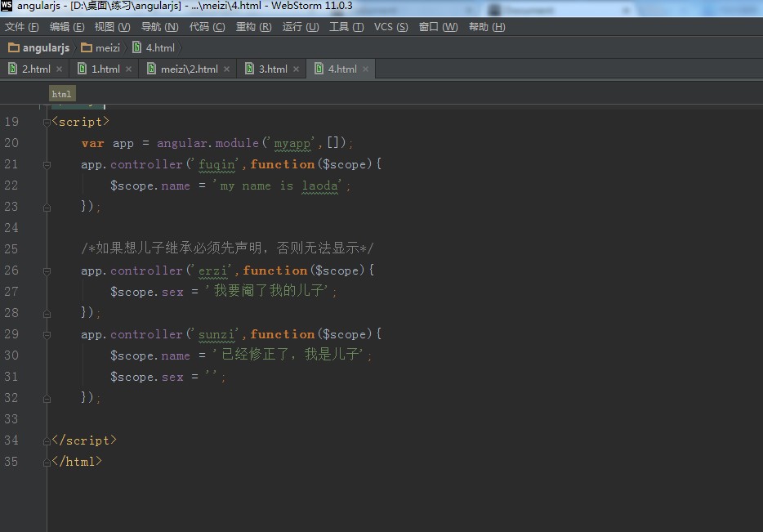Click the html file icon on meizi\2.html tab

coord(151,69)
